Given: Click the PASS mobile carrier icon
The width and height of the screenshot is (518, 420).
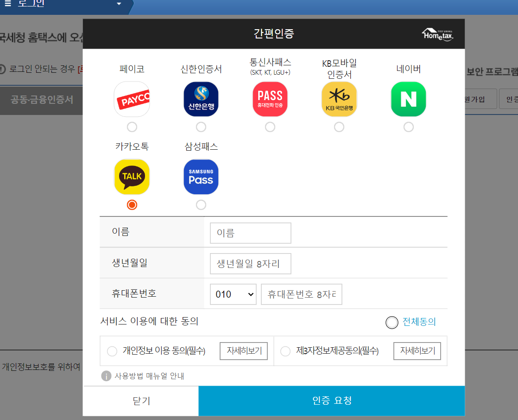Looking at the screenshot, I should pos(270,99).
